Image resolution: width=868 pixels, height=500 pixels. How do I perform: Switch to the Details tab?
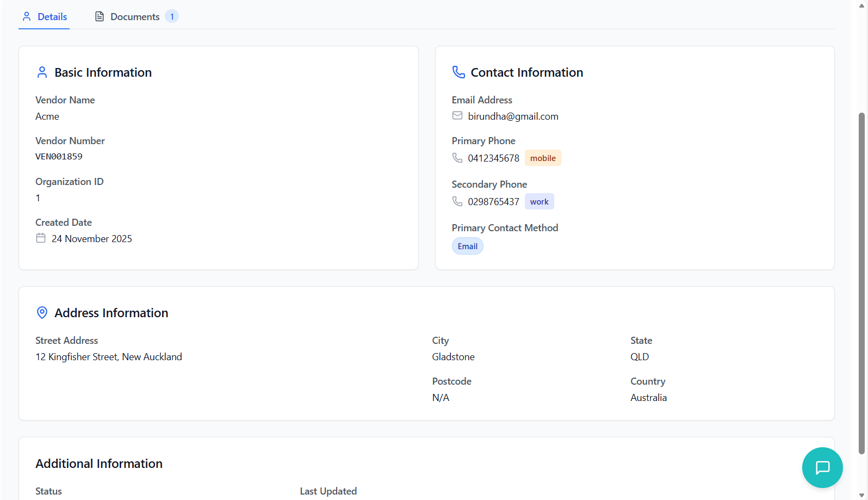tap(44, 16)
